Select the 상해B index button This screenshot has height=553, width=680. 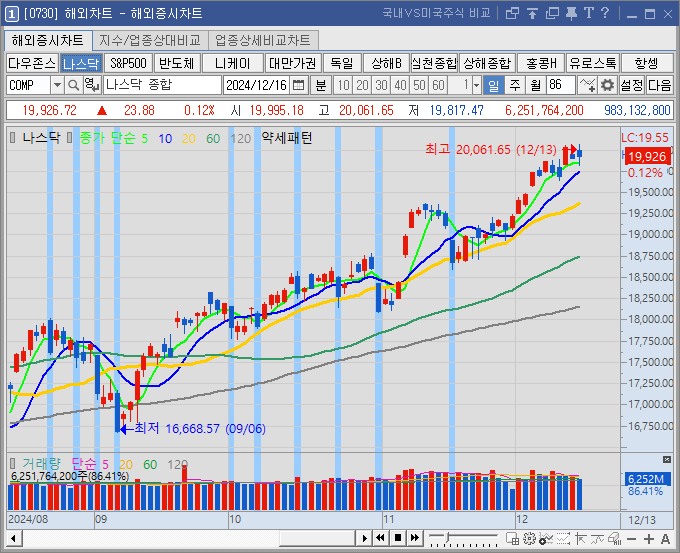tap(386, 63)
